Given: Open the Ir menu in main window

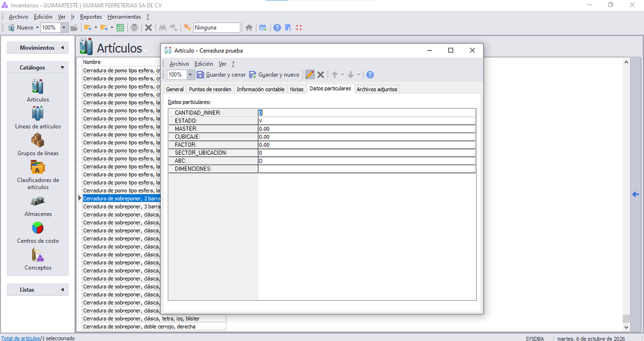Looking at the screenshot, I should [73, 17].
